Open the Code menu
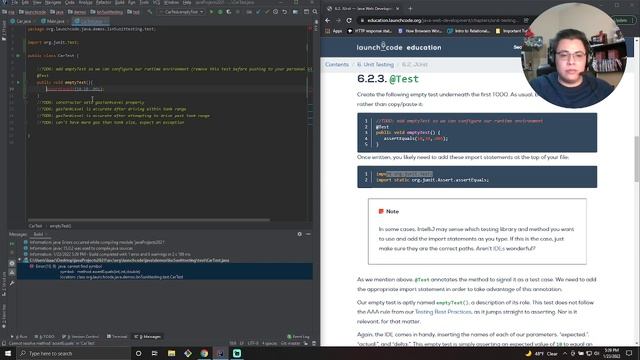The image size is (640, 360). click(70, 2)
